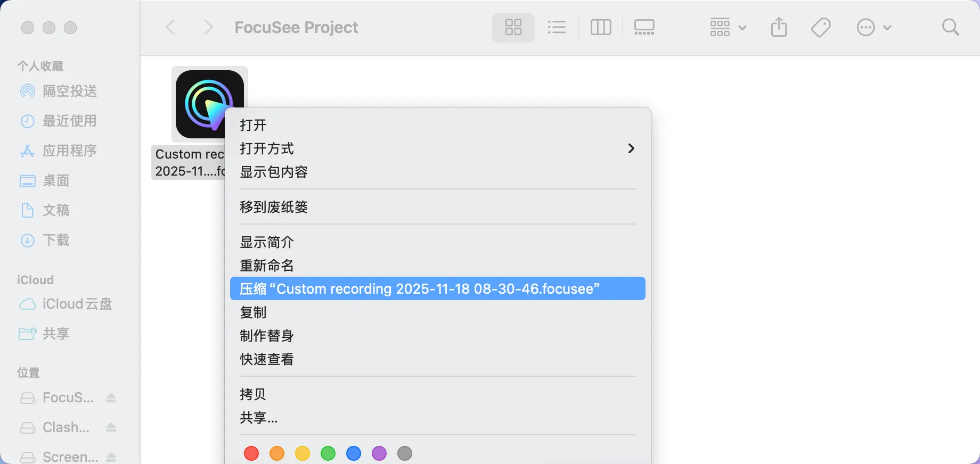Choose 制作替身 from the context menu
980x464 pixels.
tap(437, 336)
